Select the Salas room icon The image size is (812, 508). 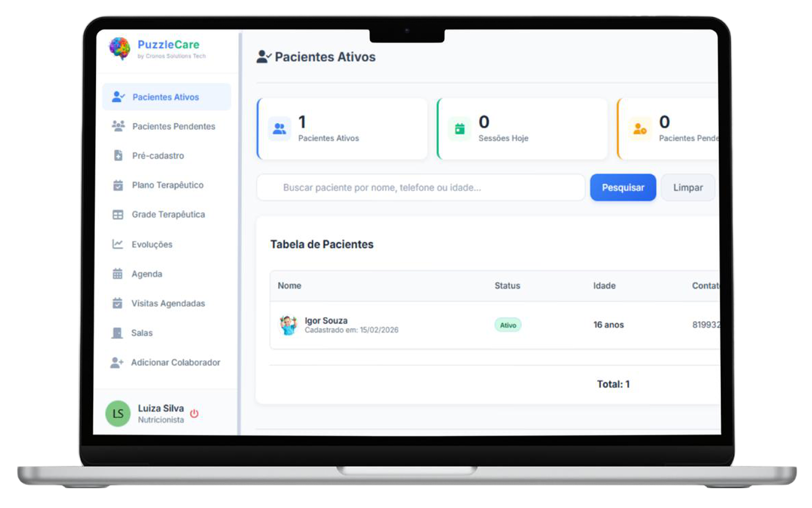(117, 332)
